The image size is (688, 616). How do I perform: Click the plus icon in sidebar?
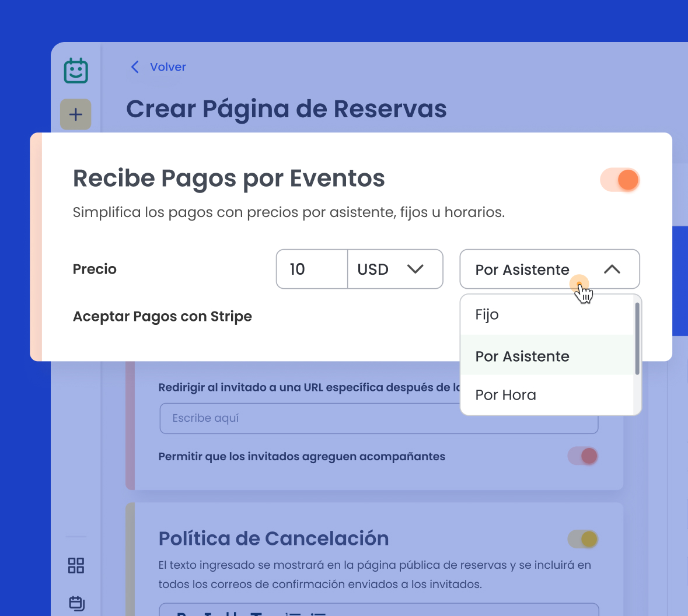[x=76, y=114]
